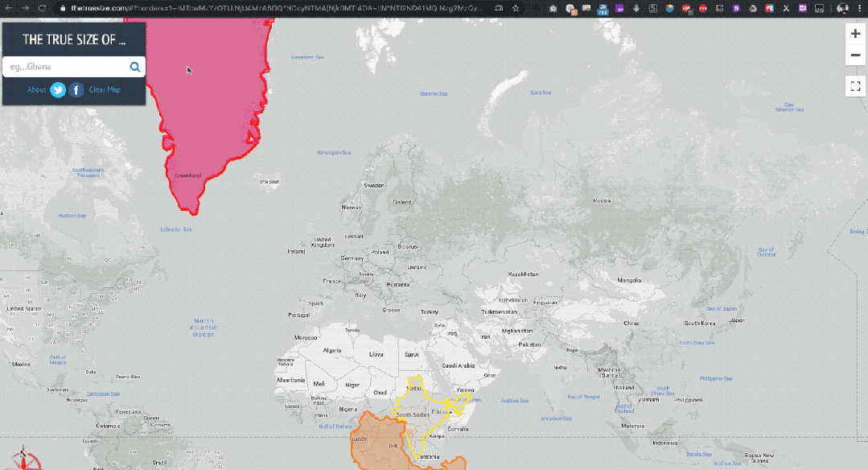Open the camera screenshot extension
The height and width of the screenshot is (470, 868).
(x=553, y=8)
